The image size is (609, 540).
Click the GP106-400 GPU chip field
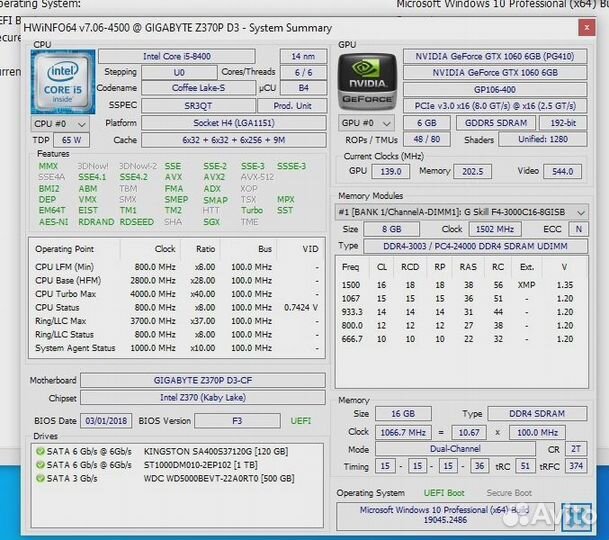coord(495,90)
